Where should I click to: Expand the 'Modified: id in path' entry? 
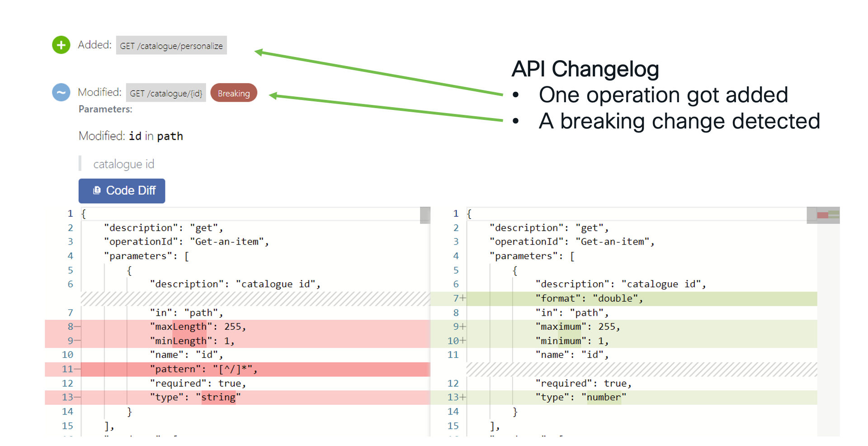131,136
